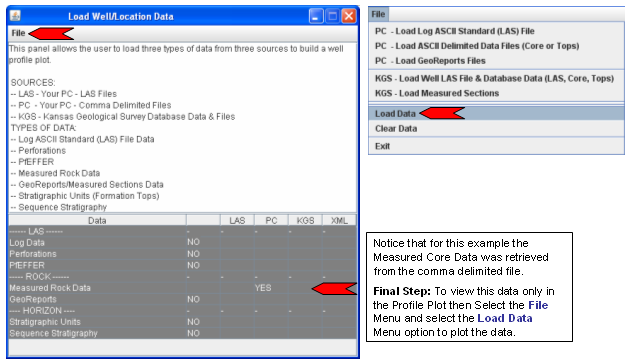Screen dimensions: 631x363
Task: Open the File menu in Load Well/Location Data window
Action: pyautogui.click(x=18, y=33)
